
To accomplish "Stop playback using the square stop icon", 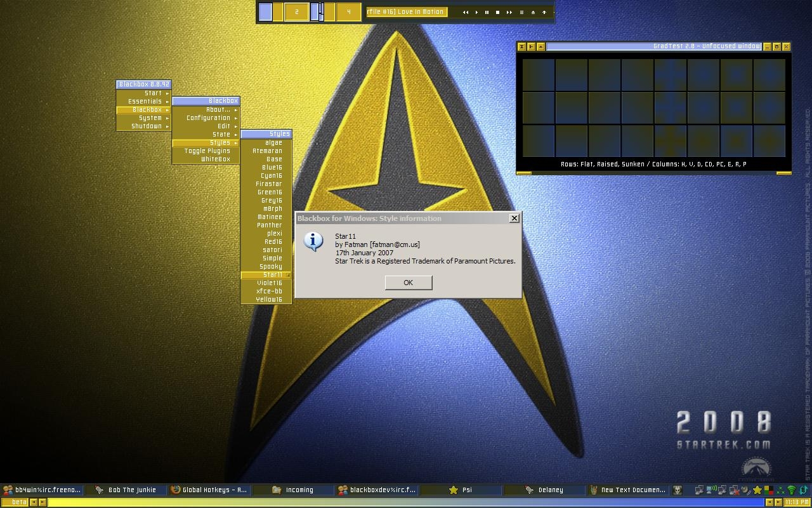I will (x=497, y=12).
